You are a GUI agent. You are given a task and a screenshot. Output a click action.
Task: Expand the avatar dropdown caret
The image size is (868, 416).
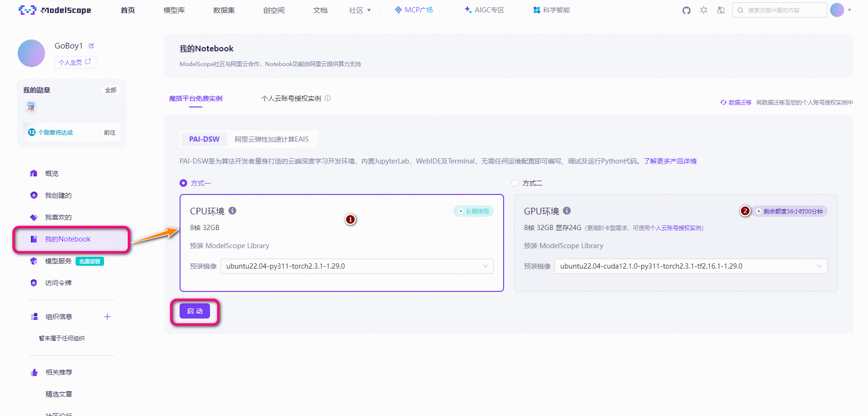[x=849, y=10]
